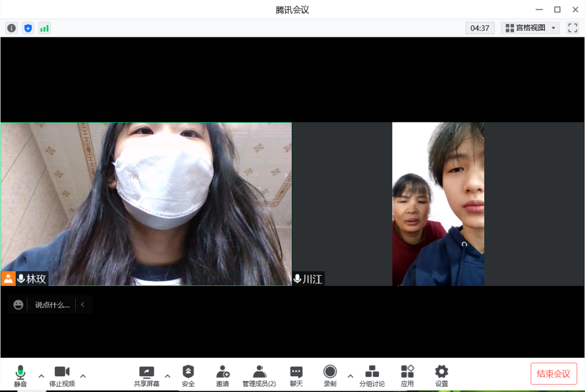The width and height of the screenshot is (585, 392).
Task: Mute the microphone with 静音
Action: click(x=21, y=376)
